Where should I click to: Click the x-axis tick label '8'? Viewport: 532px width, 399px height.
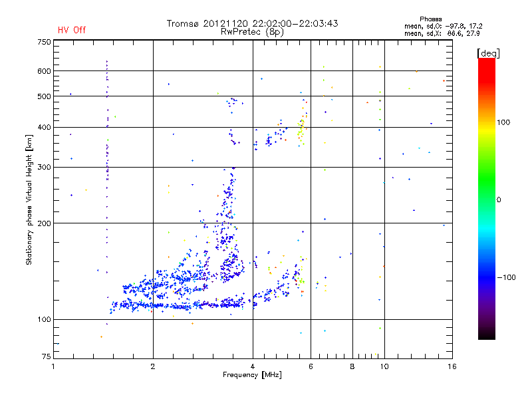[352, 366]
